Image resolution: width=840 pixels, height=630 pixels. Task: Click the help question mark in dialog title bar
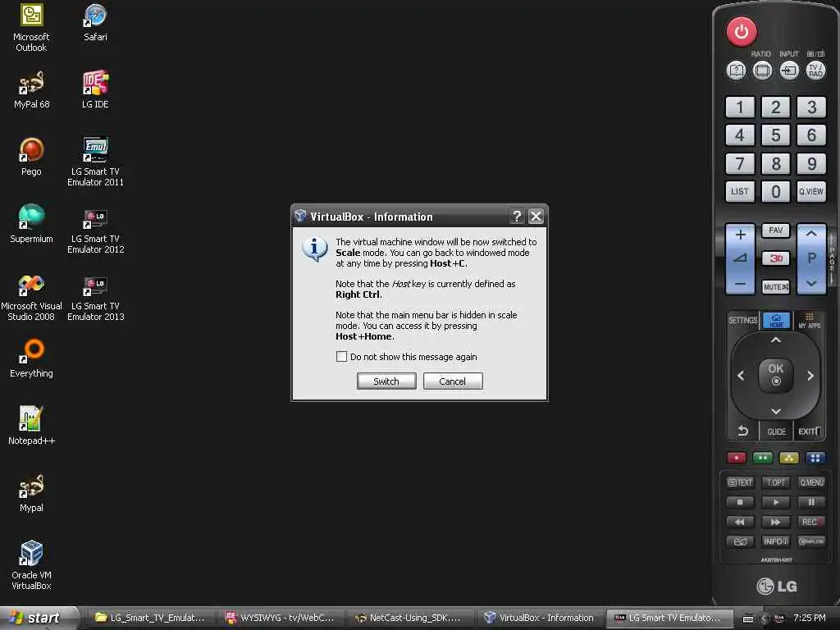(517, 217)
